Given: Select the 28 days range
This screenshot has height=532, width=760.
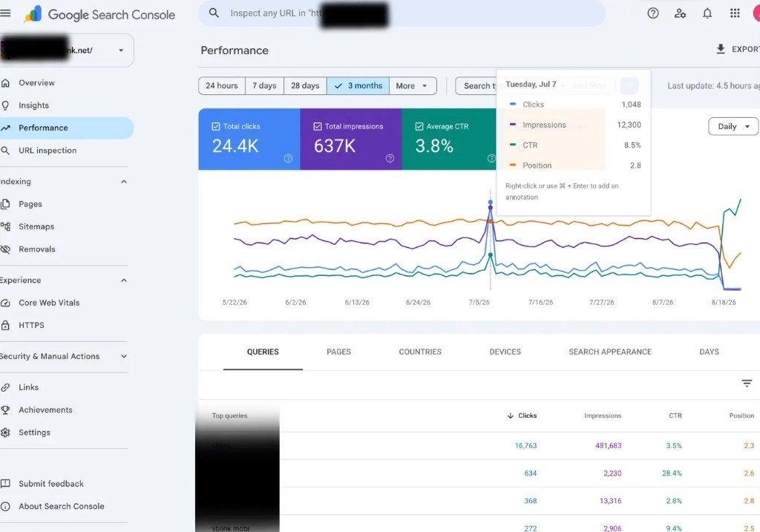Looking at the screenshot, I should coord(305,86).
